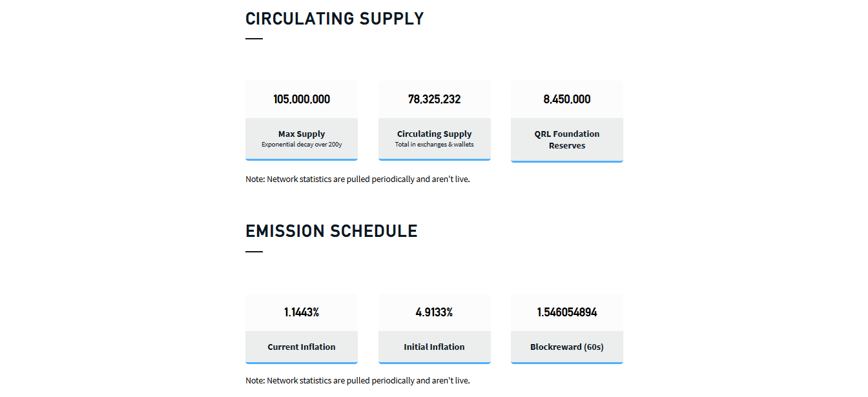Click the "Exponential decay over 200y" subtext

[x=302, y=145]
